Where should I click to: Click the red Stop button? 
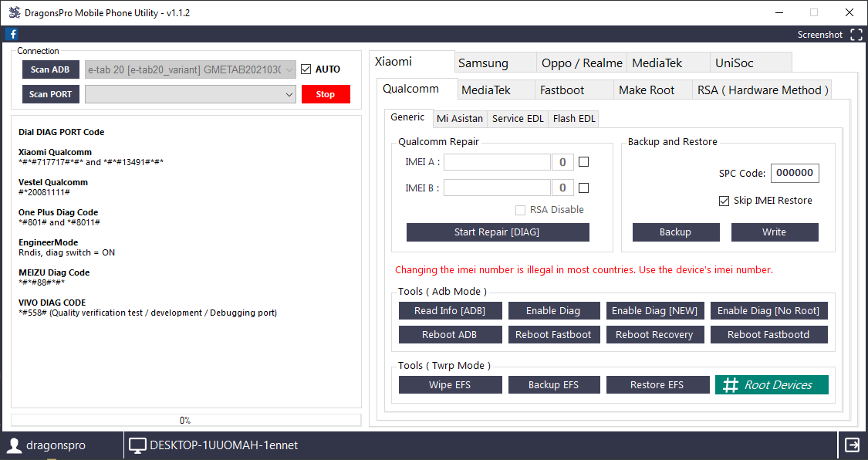[326, 94]
